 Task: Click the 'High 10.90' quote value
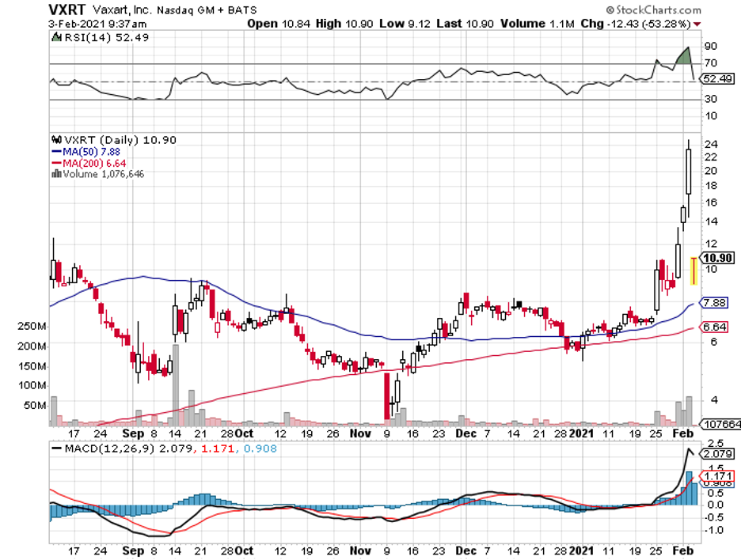pyautogui.click(x=344, y=24)
